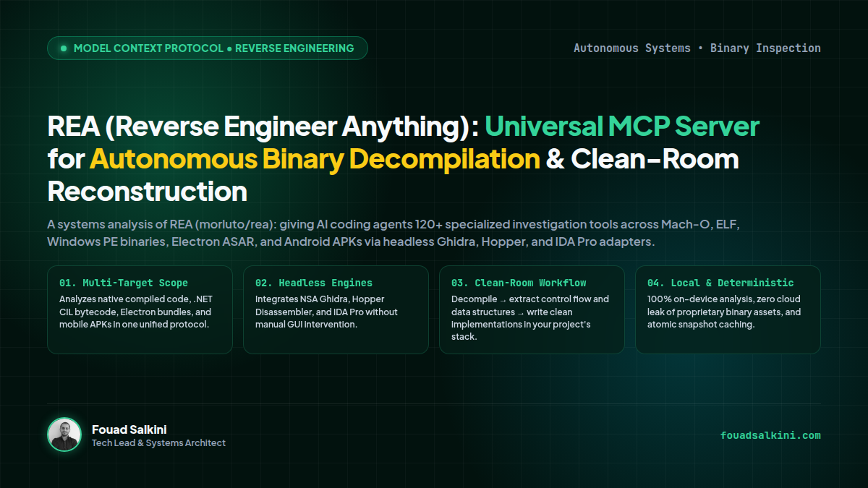Image resolution: width=868 pixels, height=488 pixels.
Task: Click Fouad Salkini's avatar photo
Action: 64,435
